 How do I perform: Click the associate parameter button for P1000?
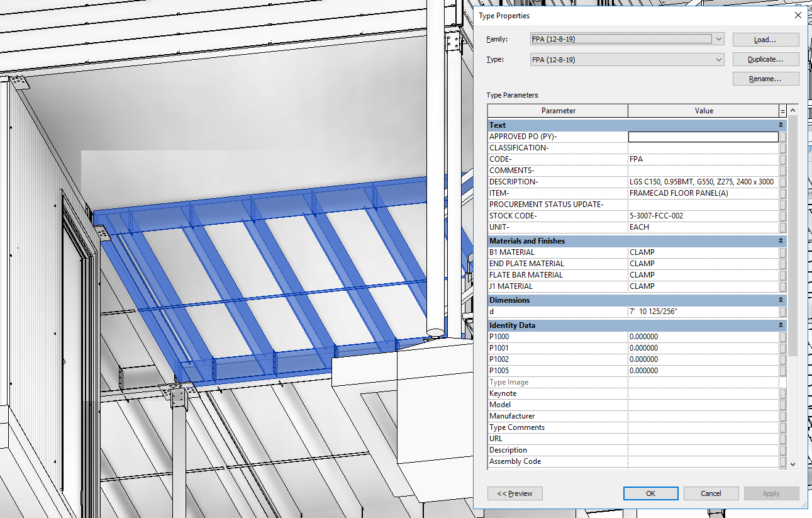(x=782, y=336)
